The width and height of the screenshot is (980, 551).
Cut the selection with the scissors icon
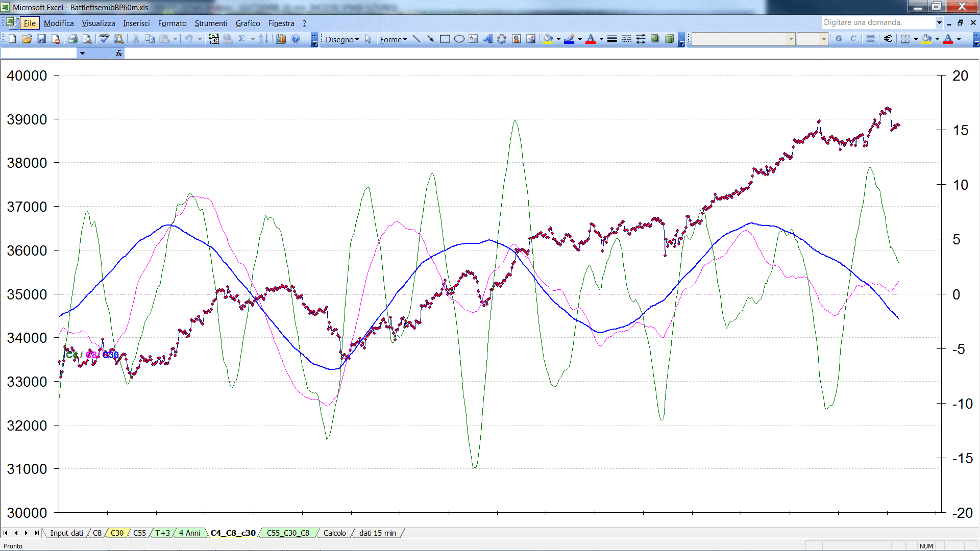pos(136,39)
